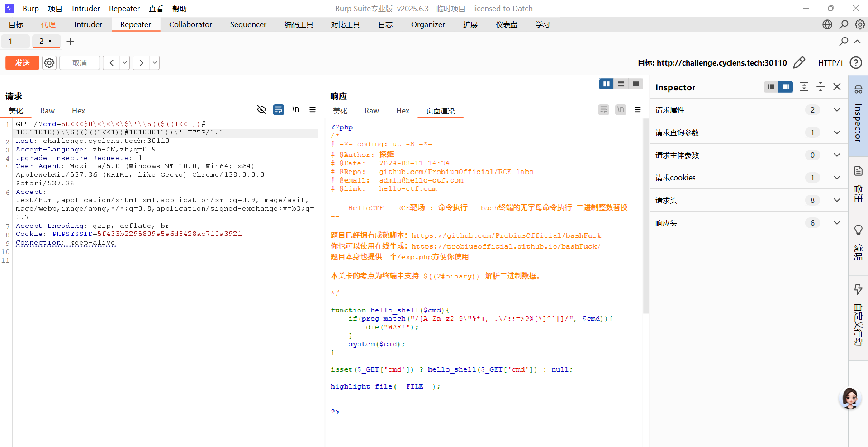Go to next request with forward arrow

coord(141,63)
